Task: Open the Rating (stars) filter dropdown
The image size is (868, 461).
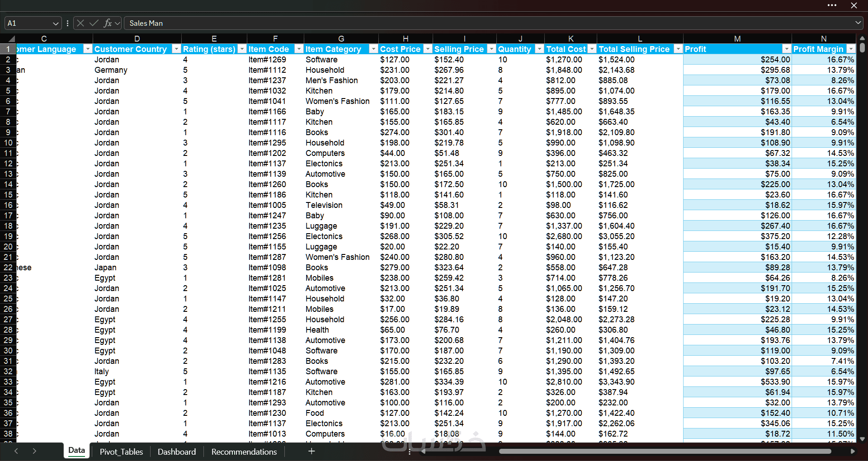Action: [242, 49]
